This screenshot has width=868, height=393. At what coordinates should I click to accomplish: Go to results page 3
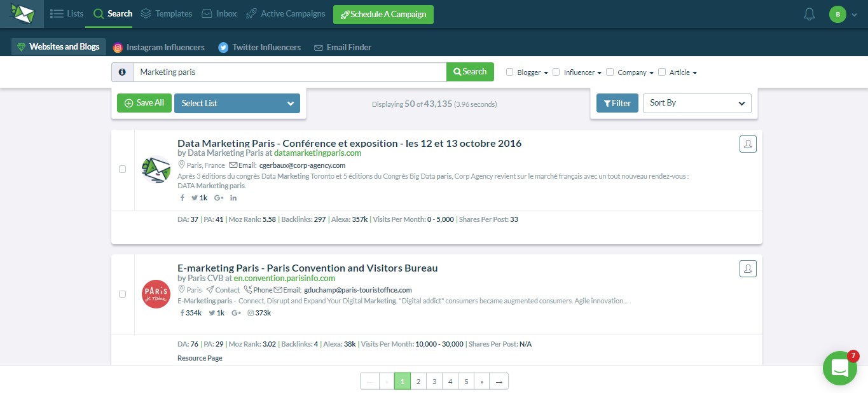pos(434,381)
